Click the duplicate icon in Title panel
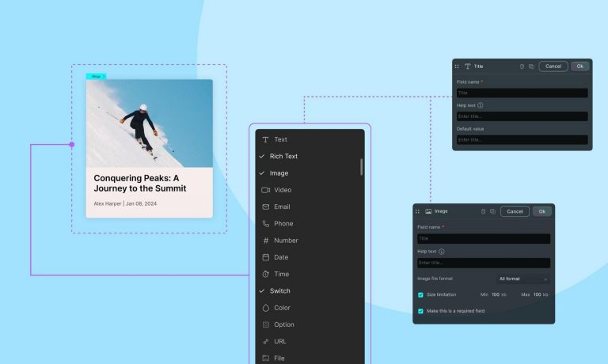The width and height of the screenshot is (608, 364). coord(531,66)
